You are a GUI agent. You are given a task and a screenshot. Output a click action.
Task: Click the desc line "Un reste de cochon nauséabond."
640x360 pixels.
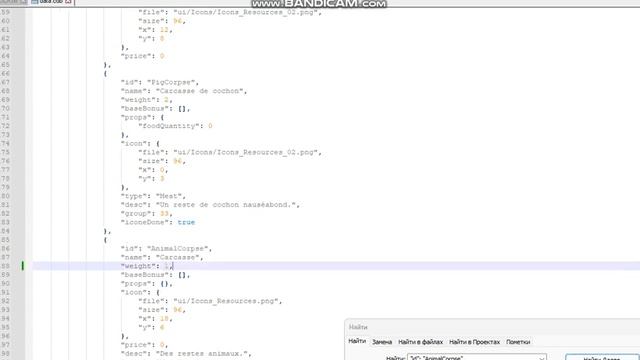point(210,205)
